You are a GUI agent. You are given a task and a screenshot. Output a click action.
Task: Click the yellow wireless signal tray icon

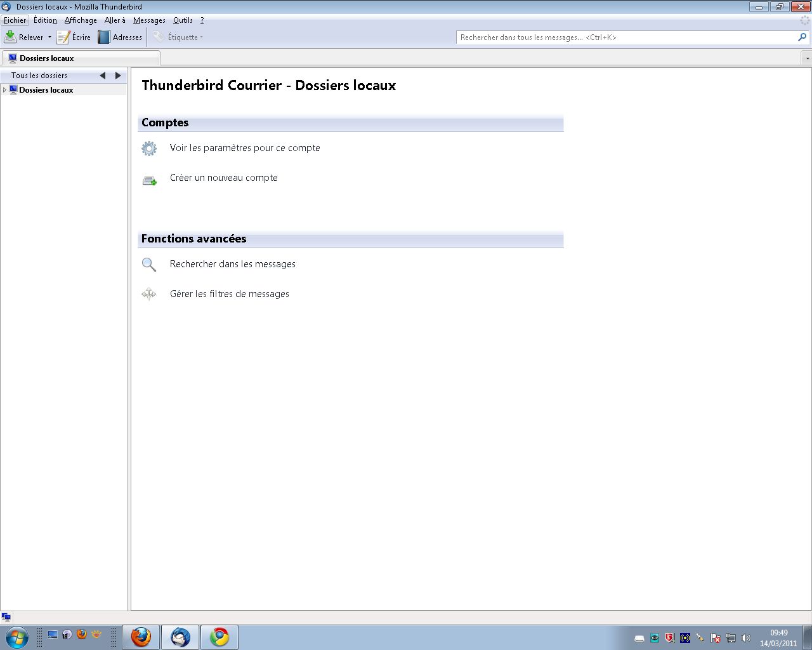(685, 639)
